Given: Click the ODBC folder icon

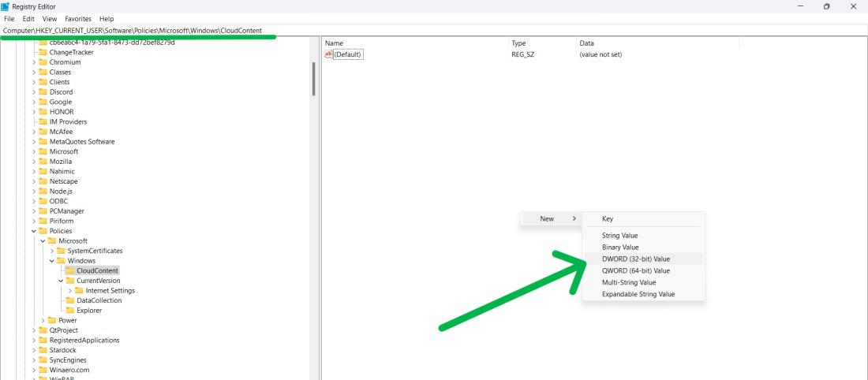Looking at the screenshot, I should [43, 201].
